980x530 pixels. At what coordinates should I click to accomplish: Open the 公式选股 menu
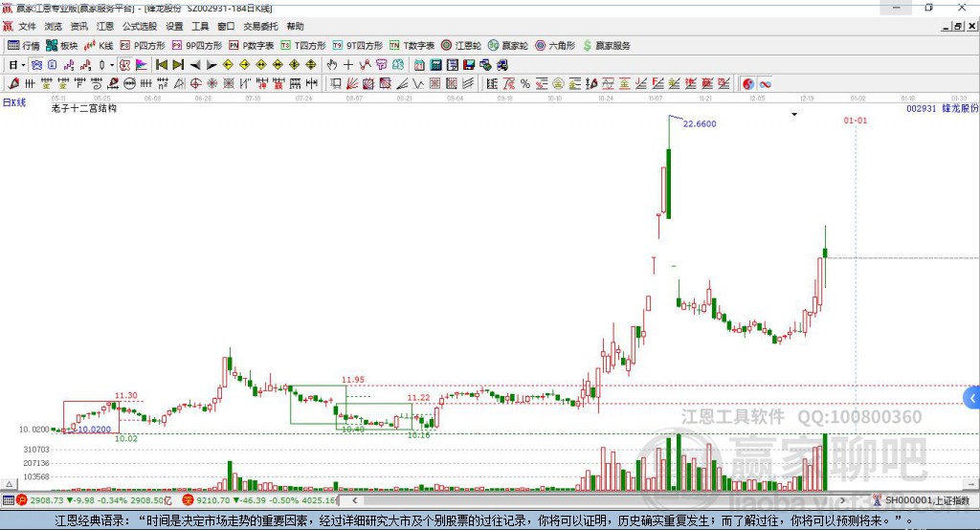pos(139,27)
